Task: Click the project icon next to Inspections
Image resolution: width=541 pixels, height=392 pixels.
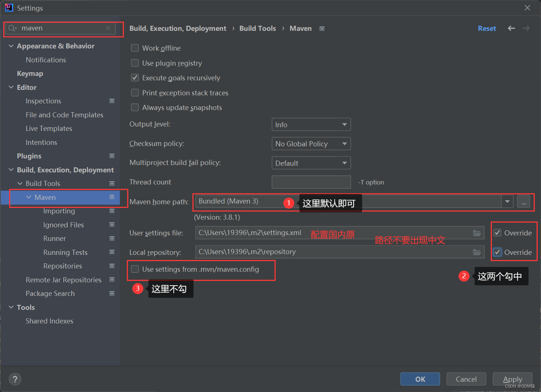Action: [112, 101]
